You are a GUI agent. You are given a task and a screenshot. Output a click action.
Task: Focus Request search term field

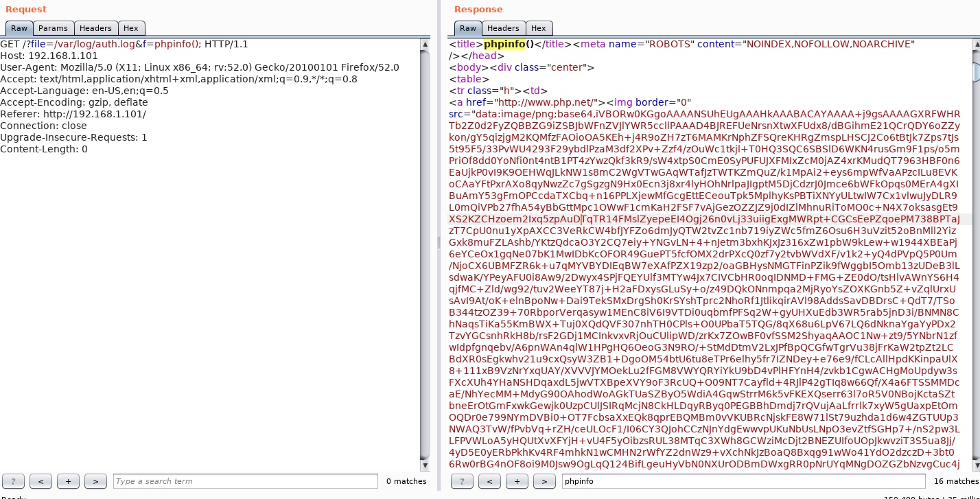[x=245, y=481]
